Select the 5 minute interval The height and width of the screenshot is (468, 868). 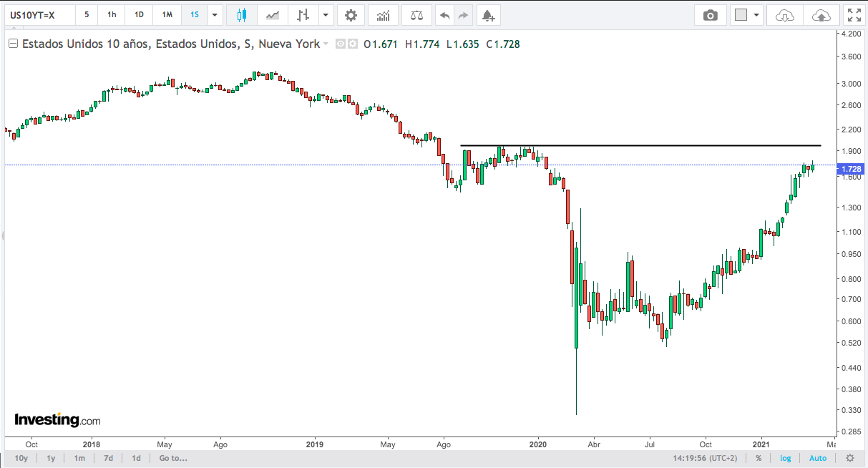pyautogui.click(x=87, y=15)
